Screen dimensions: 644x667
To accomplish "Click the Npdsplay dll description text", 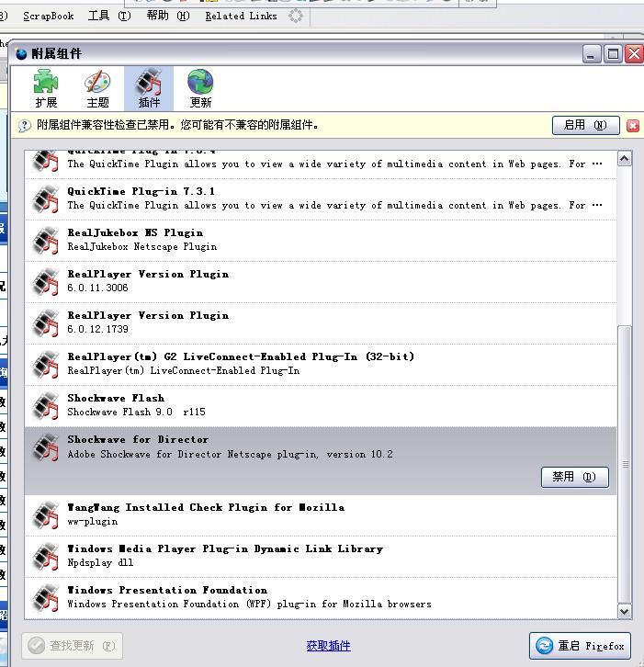I will [x=100, y=563].
